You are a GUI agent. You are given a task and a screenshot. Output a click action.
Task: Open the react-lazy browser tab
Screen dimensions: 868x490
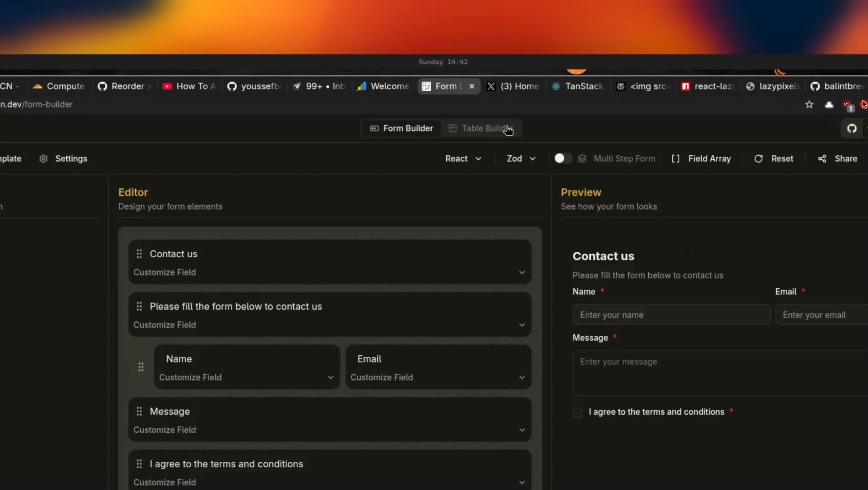[708, 86]
